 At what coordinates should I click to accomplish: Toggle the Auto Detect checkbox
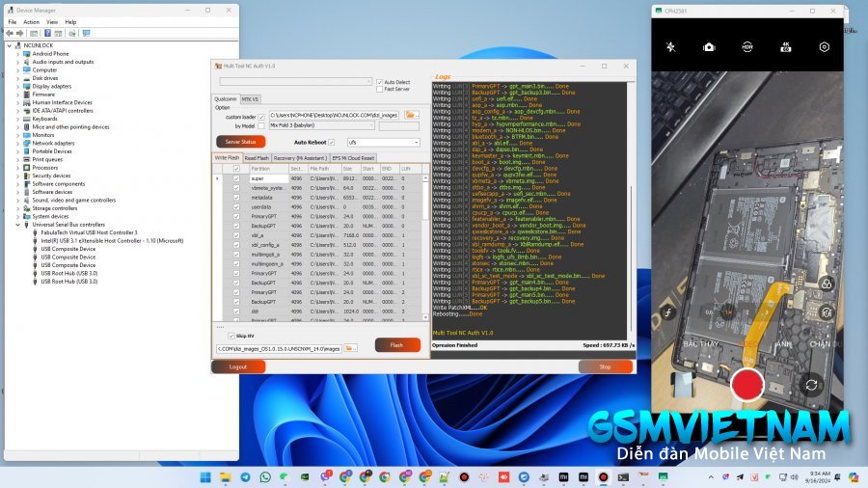[380, 82]
